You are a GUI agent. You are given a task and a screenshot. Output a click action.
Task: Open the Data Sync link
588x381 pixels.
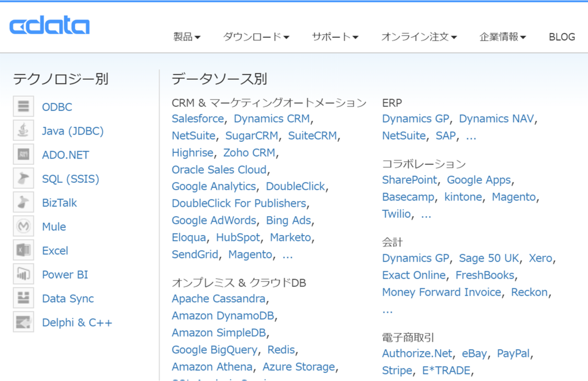(68, 299)
